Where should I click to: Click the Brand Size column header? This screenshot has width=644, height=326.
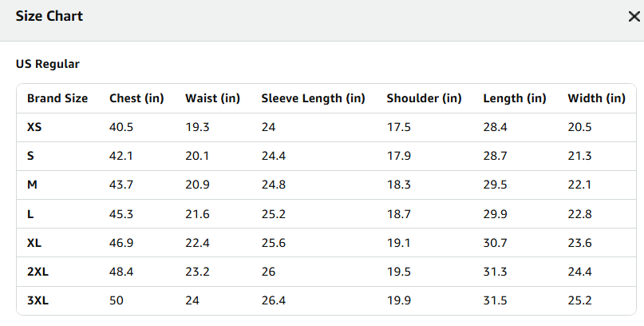coord(57,98)
